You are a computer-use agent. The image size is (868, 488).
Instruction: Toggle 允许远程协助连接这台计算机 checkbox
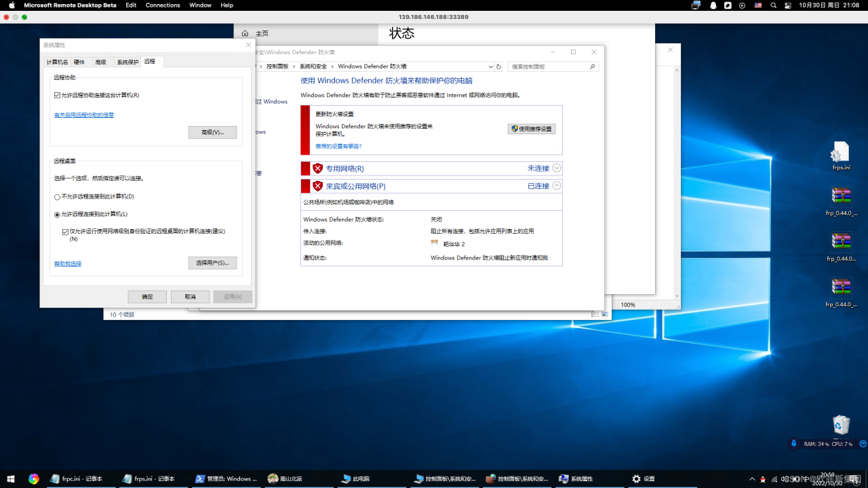coord(58,96)
